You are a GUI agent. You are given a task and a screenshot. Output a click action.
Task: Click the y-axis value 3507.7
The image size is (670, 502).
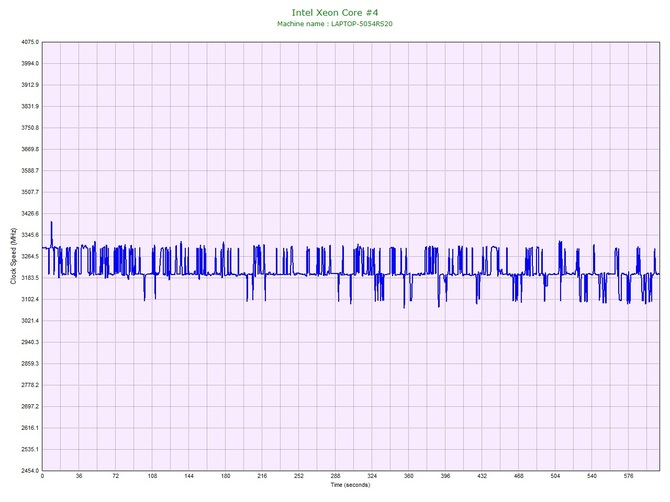point(30,192)
